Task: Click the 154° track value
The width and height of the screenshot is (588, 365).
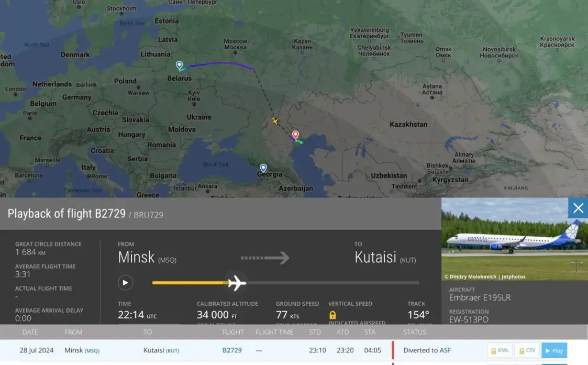Action: [418, 315]
